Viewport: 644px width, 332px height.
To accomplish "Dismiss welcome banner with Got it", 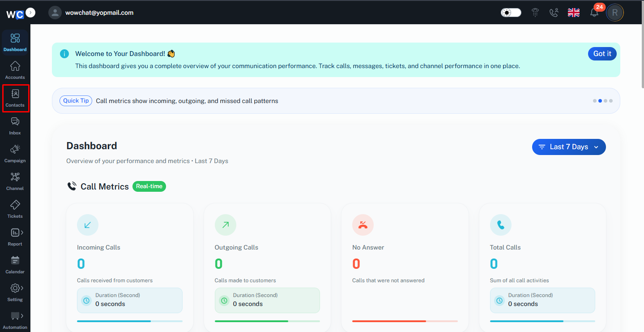I will 602,54.
